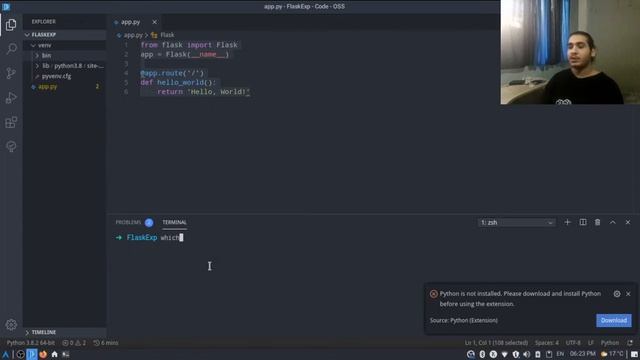This screenshot has height=360, width=640.
Task: Open app.py in file explorer
Action: 64,87
